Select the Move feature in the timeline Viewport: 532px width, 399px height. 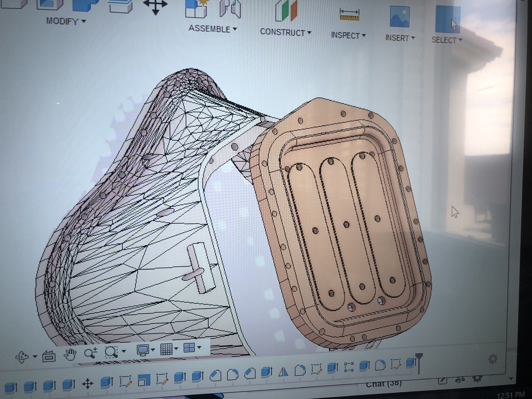87,384
